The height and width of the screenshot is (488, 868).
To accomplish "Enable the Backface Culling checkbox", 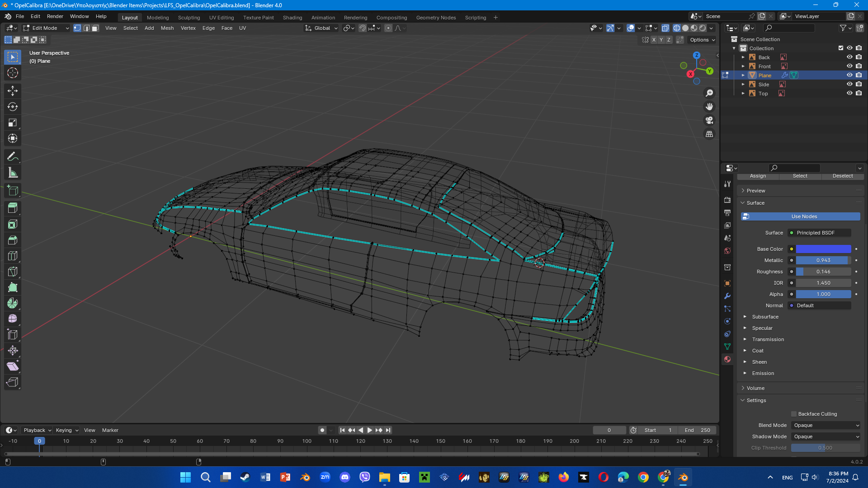I will [793, 414].
